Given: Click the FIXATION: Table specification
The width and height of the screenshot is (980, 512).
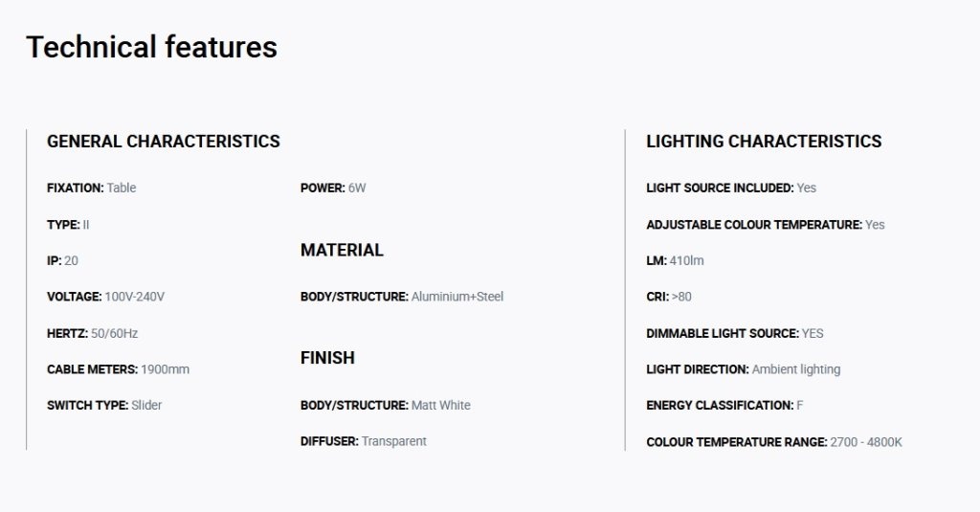Looking at the screenshot, I should [91, 188].
